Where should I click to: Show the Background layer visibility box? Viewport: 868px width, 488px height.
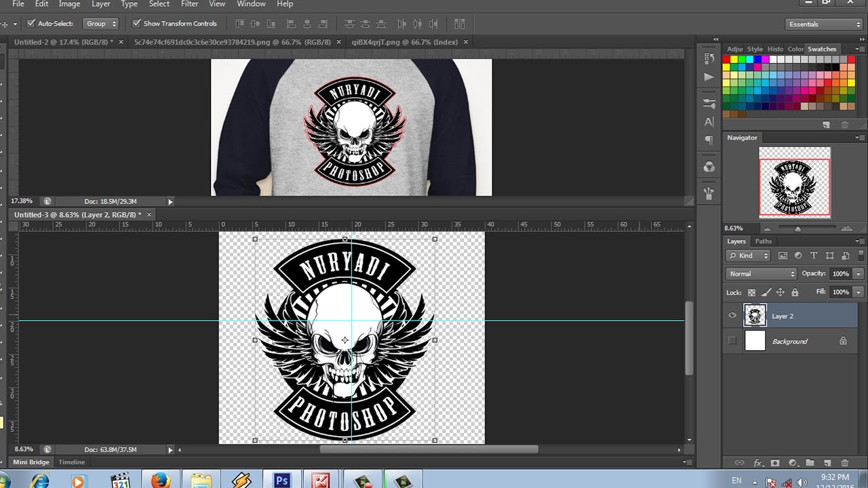click(732, 341)
